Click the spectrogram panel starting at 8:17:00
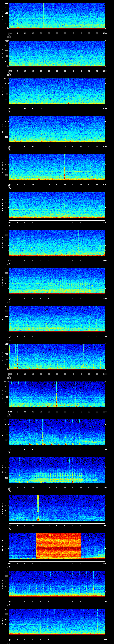This screenshot has height=644, width=114. 57,129
